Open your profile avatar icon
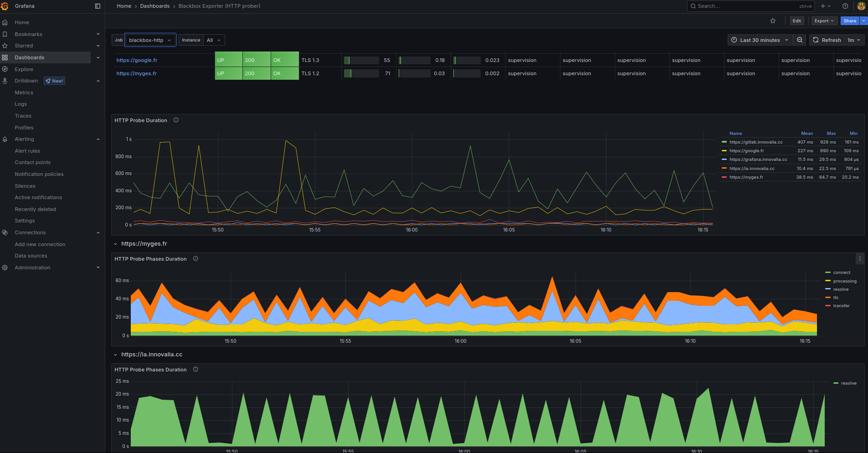 861,6
